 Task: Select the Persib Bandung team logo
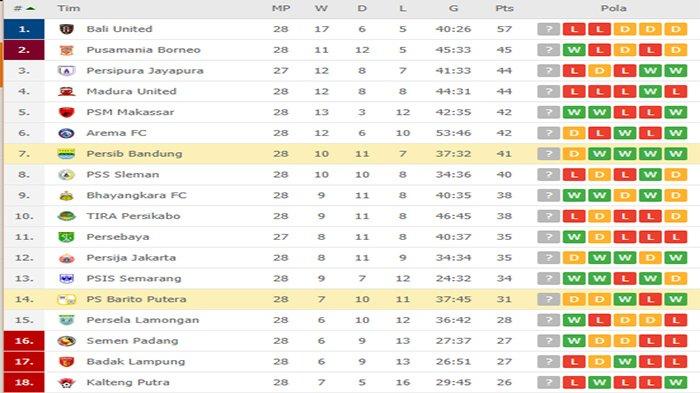(67, 154)
